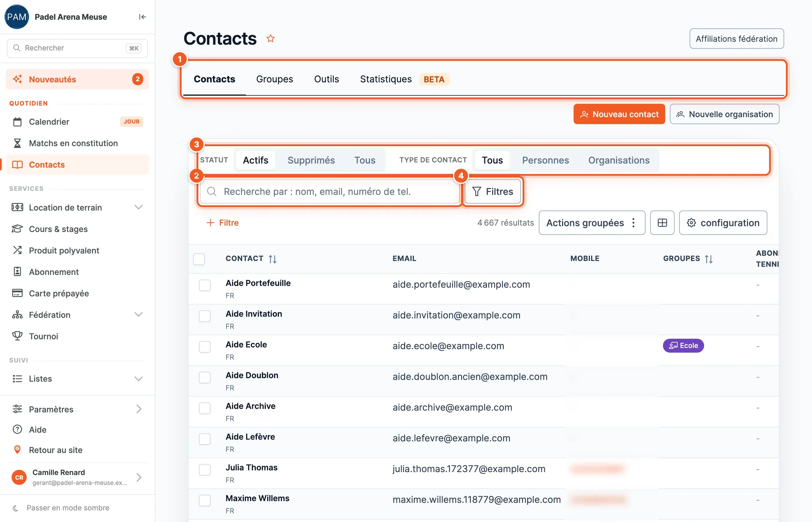Open Camille Renard account menu
Viewport: 812px width, 522px height.
[77, 477]
